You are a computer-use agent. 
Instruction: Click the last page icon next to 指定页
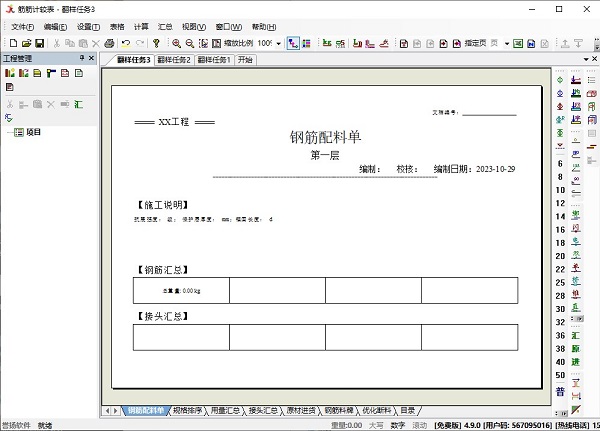click(x=457, y=43)
